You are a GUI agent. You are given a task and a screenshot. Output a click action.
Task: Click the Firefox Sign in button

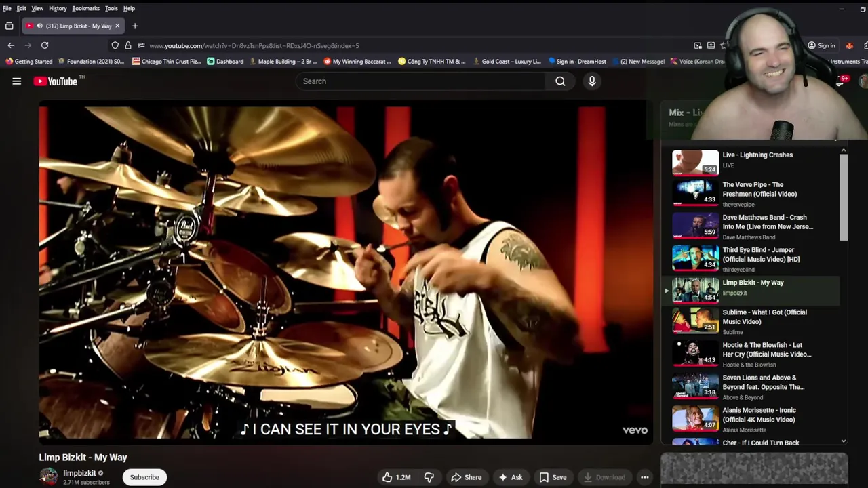click(821, 45)
